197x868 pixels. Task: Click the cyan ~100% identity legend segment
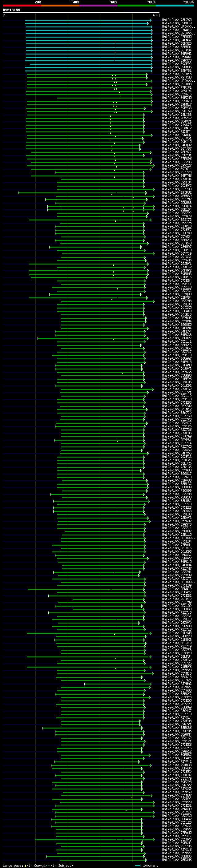(x=175, y=6)
